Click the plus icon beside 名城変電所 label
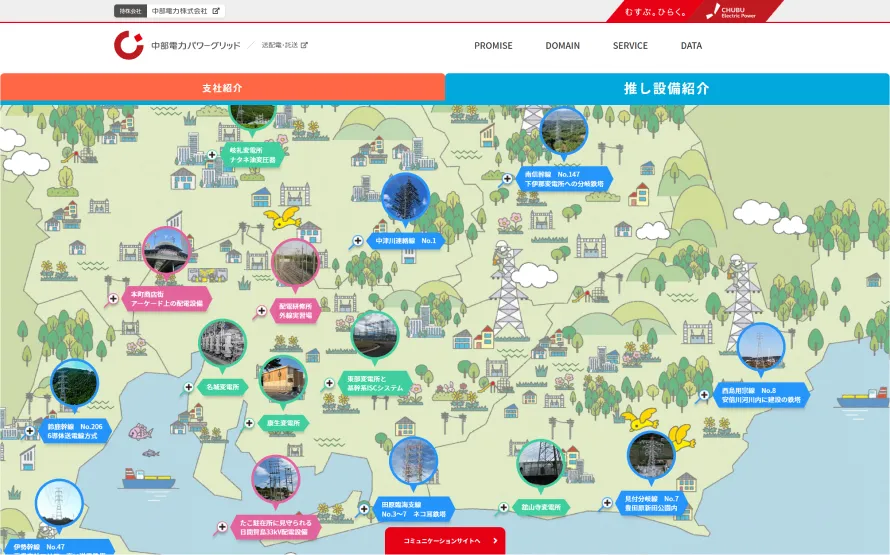Image resolution: width=890 pixels, height=555 pixels. click(188, 387)
